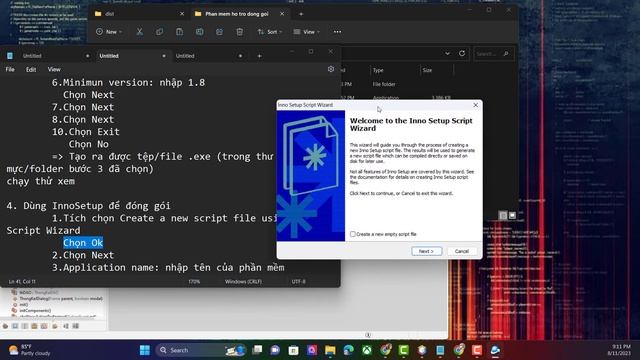This screenshot has width=640, height=360.
Task: Open the View menu in Notepad
Action: click(x=54, y=69)
